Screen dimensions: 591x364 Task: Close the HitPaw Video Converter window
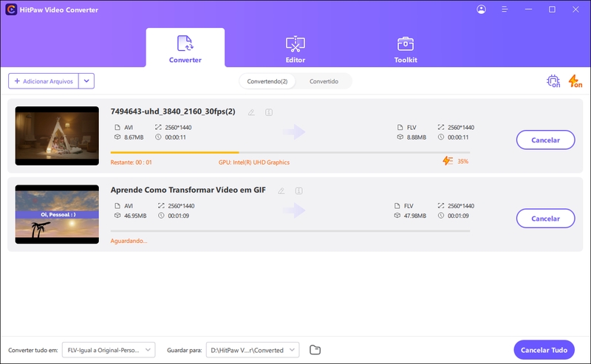point(575,10)
